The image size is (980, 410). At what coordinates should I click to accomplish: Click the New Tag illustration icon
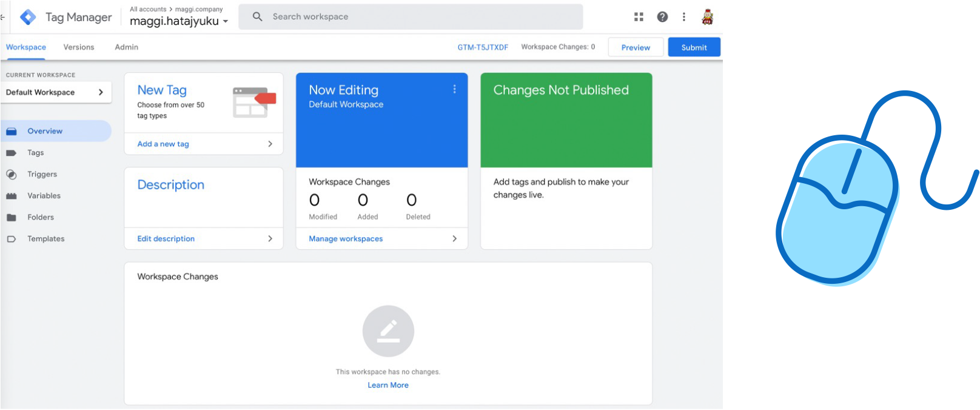click(254, 102)
